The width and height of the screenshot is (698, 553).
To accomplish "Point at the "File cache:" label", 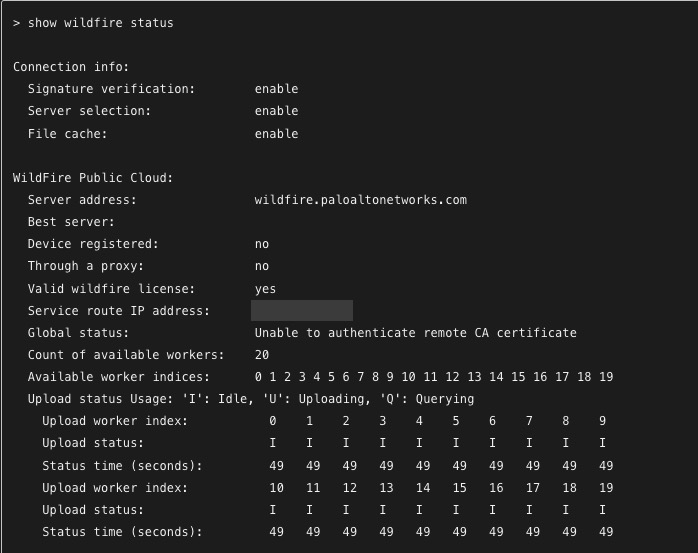I will tap(67, 134).
